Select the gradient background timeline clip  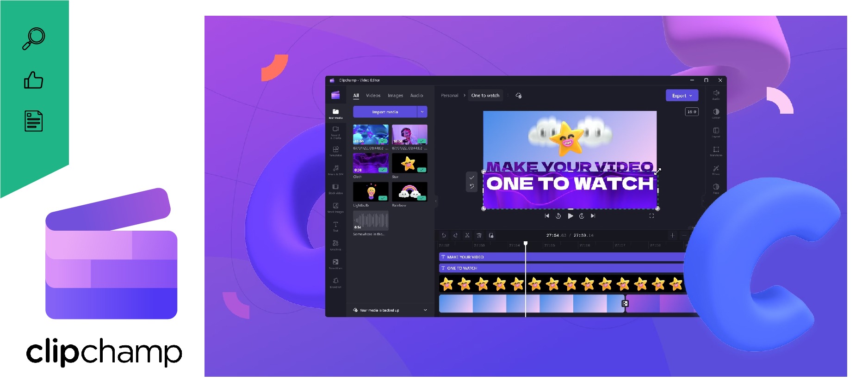[x=531, y=304]
